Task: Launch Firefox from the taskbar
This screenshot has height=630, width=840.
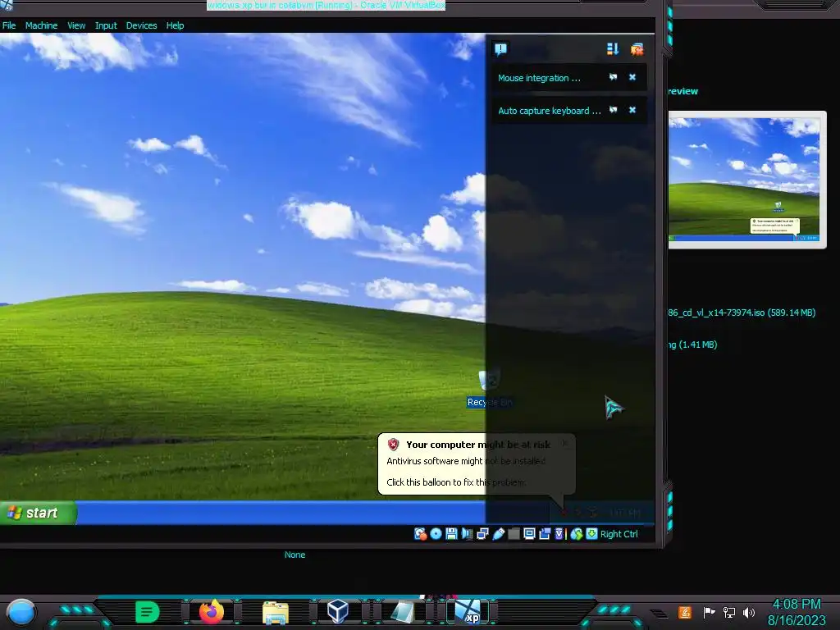Action: (x=212, y=612)
